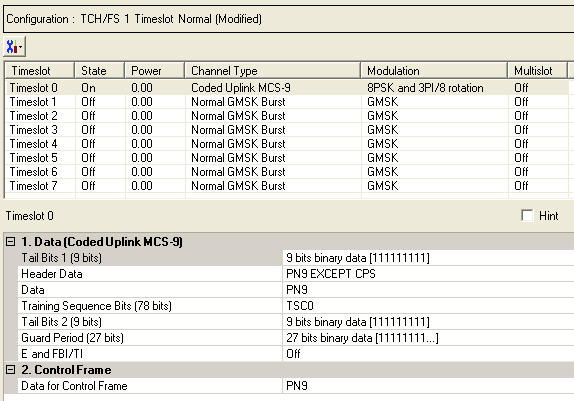
Task: Open the configuration tools icon dropdown
Action: point(14,47)
